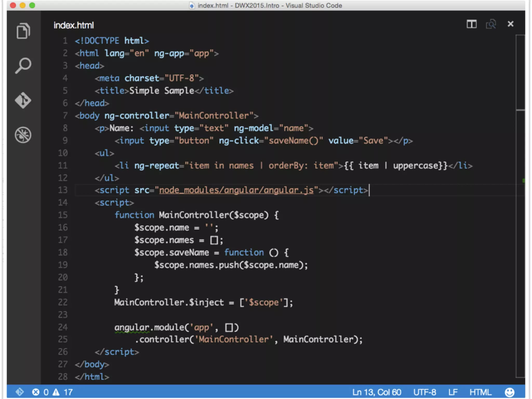Open the Debug view icon
The image size is (532, 399).
[23, 135]
